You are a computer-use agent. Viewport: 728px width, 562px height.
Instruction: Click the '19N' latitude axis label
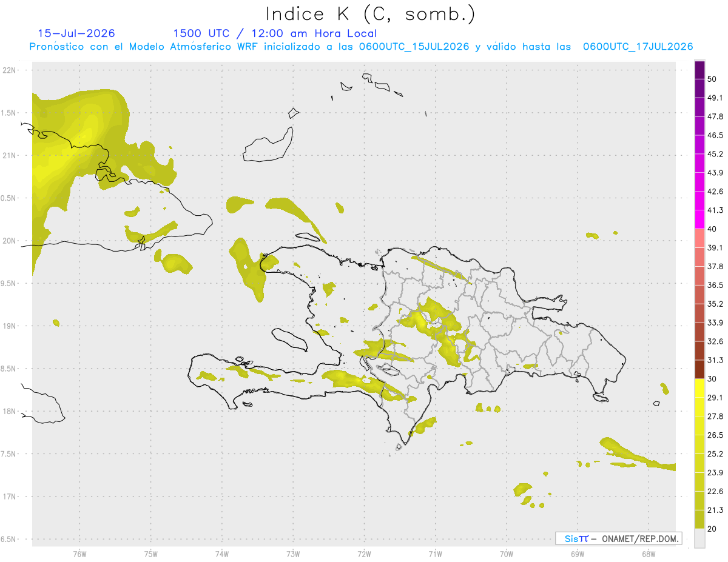coord(10,326)
